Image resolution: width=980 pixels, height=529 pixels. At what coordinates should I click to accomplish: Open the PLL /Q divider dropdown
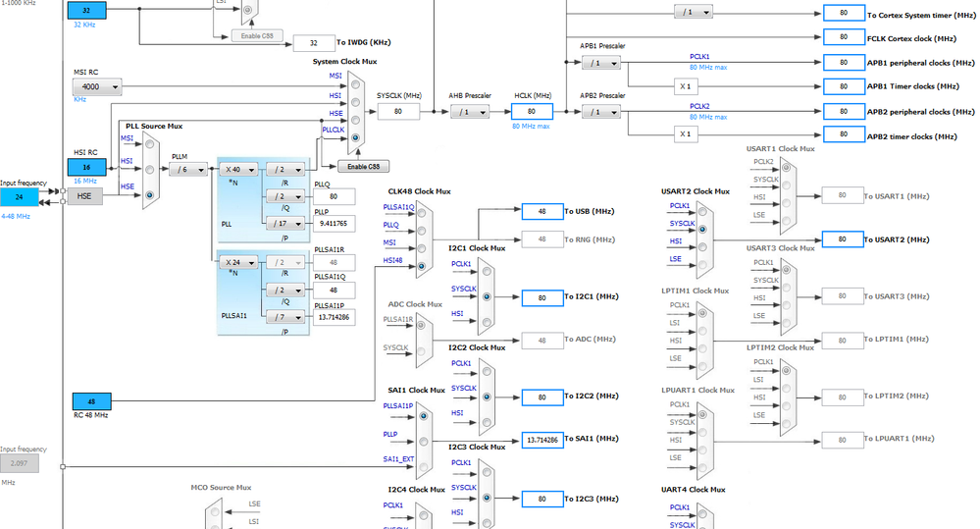coord(285,196)
